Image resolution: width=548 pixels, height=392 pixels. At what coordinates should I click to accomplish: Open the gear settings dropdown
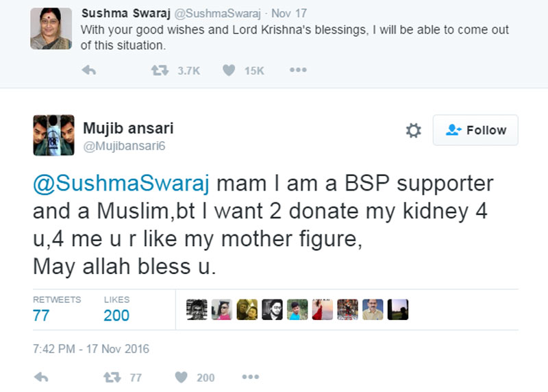(x=414, y=130)
